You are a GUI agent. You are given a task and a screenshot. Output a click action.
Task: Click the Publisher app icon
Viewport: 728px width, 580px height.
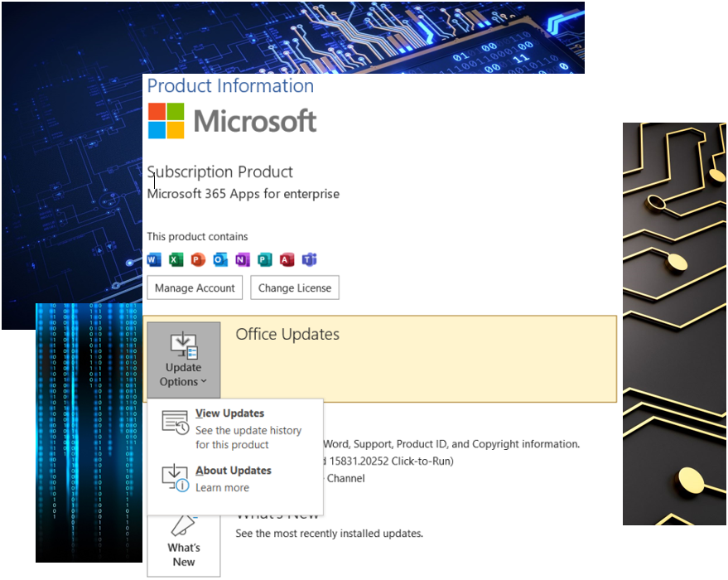pos(265,259)
